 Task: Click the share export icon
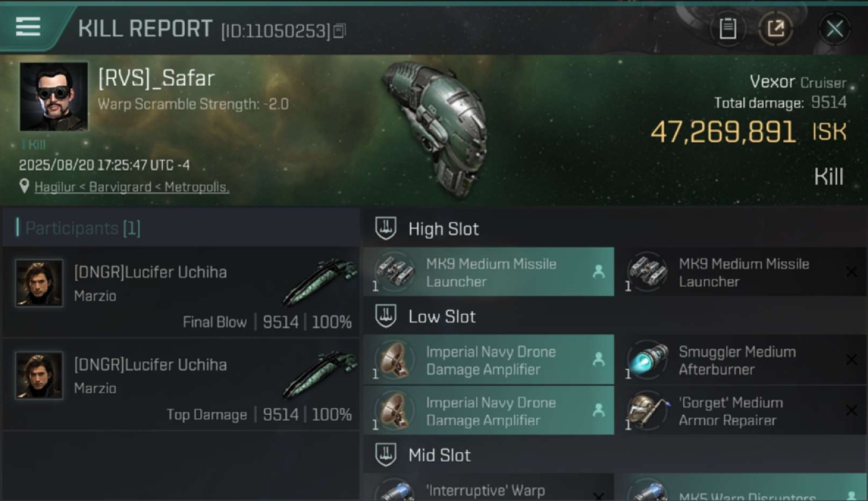click(x=775, y=29)
